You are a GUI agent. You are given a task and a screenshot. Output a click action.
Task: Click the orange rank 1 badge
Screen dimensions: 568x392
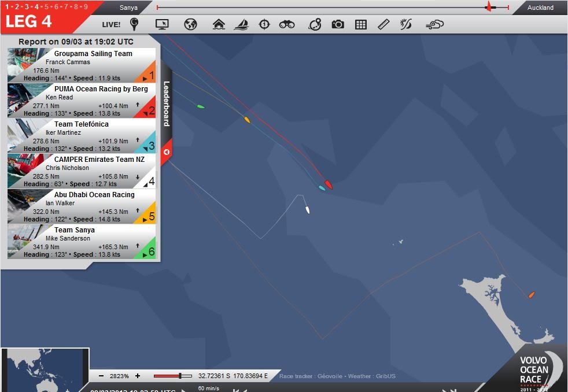[149, 75]
